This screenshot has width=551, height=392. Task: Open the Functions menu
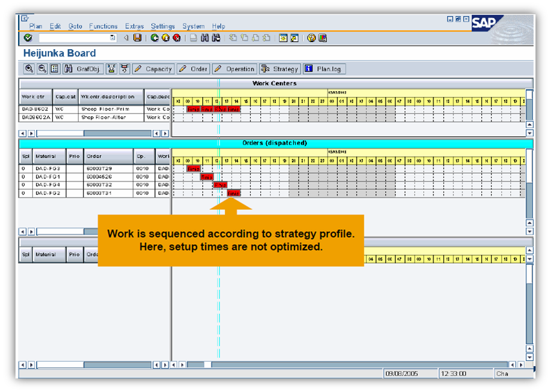[x=103, y=26]
